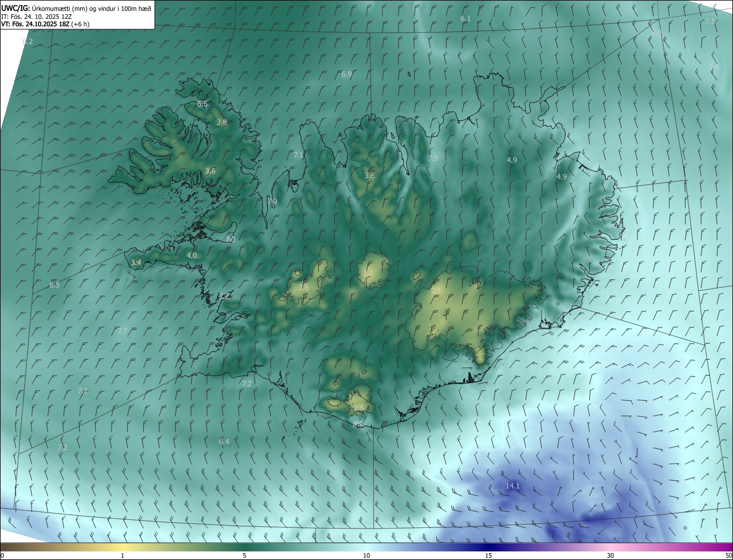Click the 'VT: Fös. 24.10.2025 18Z (+6 h)' line
The height and width of the screenshot is (560, 733).
[45, 24]
